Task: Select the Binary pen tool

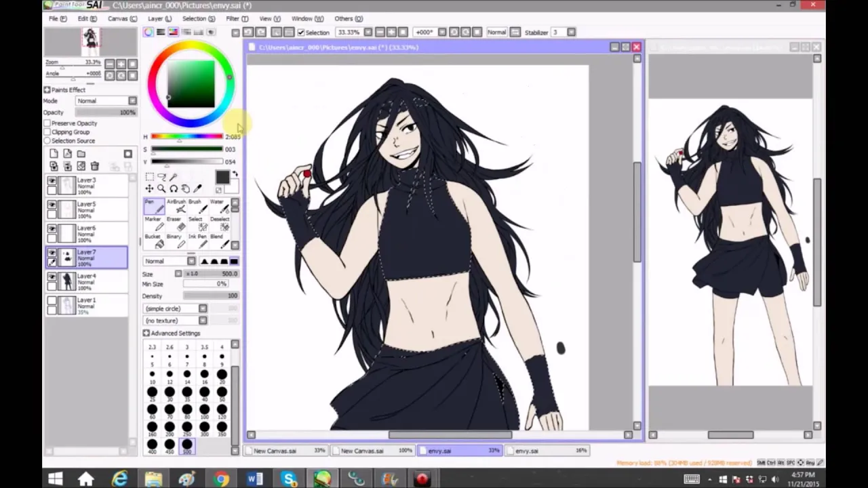Action: click(176, 240)
